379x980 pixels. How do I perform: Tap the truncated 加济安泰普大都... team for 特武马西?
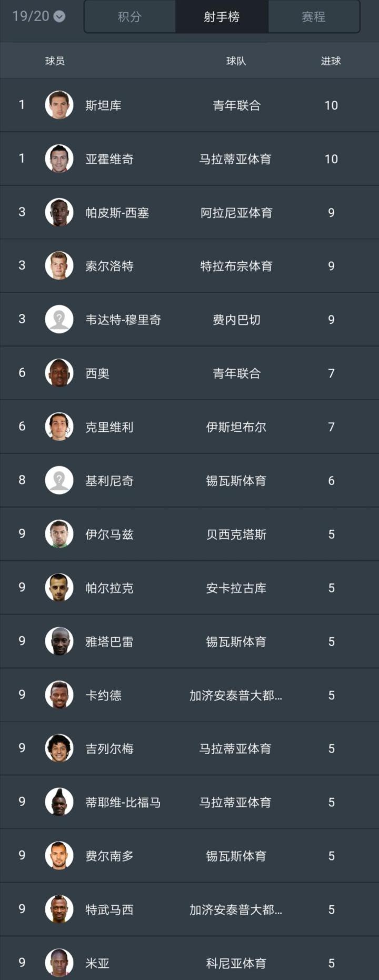[x=236, y=909]
